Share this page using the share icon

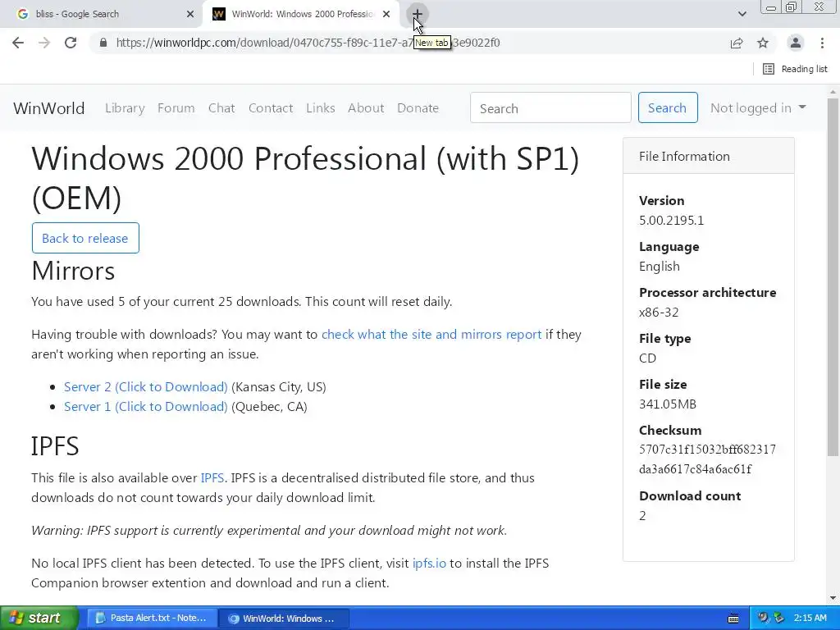point(737,43)
